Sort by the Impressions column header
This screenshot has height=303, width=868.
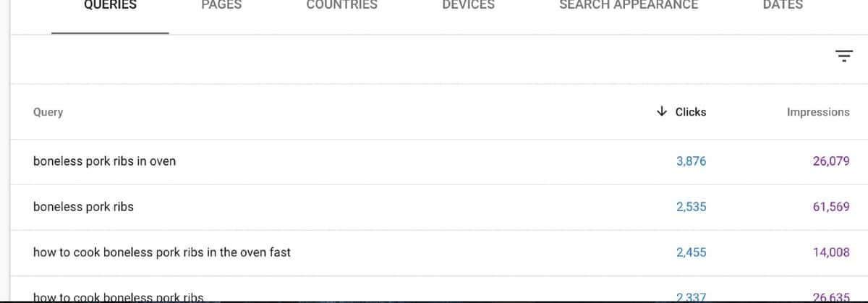coord(818,112)
